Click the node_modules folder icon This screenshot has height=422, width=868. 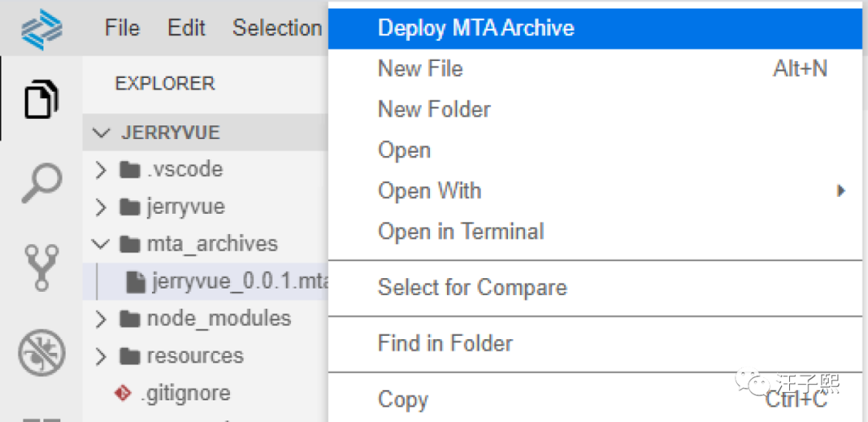pyautogui.click(x=129, y=319)
